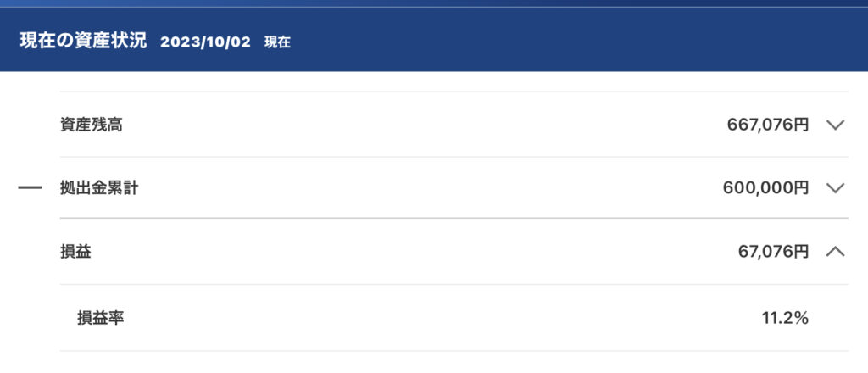The image size is (868, 373).
Task: Click empty space in the blue header bar
Action: point(554,40)
